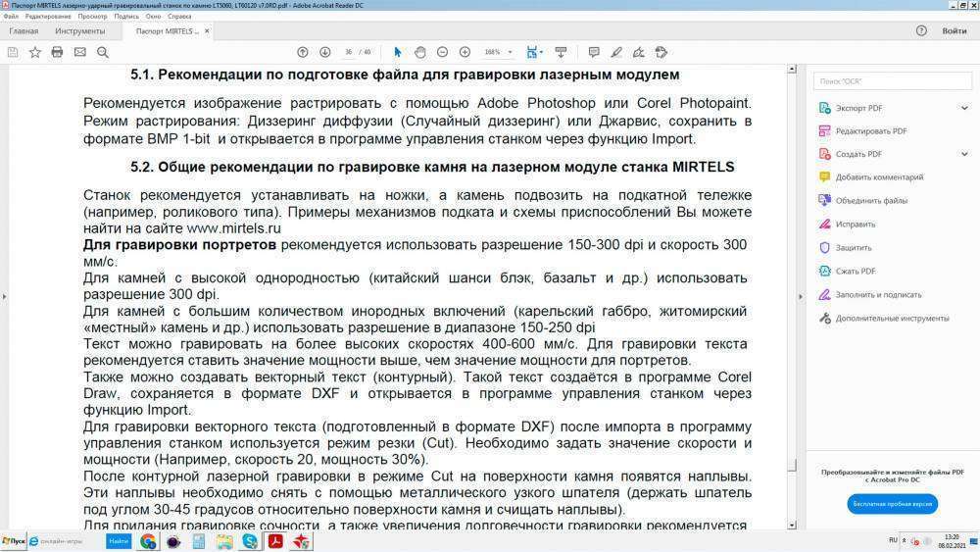Viewport: 980px width, 552px height.
Task: Open Дополнительные инструменты entry
Action: 892,319
